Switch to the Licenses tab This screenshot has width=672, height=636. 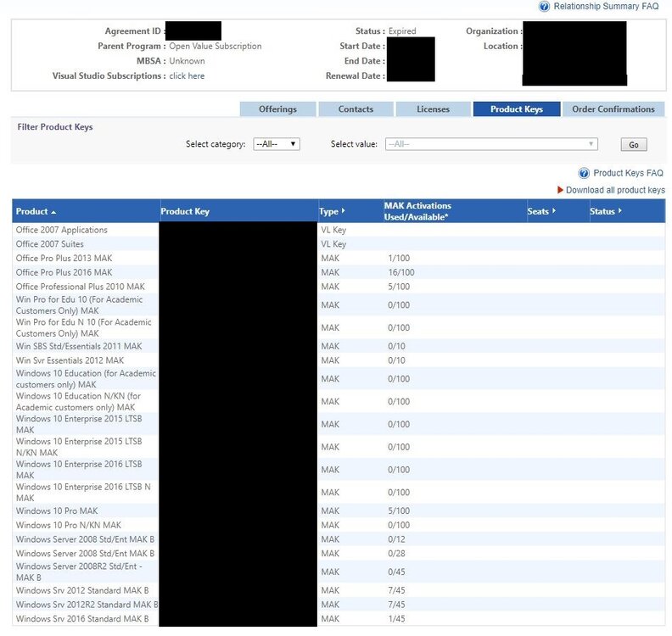click(x=433, y=109)
